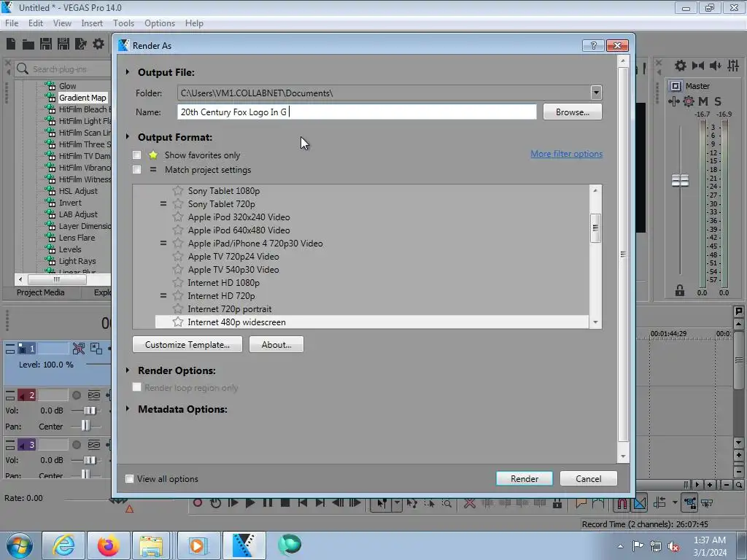Click the Stop button in transport bar

point(285,503)
